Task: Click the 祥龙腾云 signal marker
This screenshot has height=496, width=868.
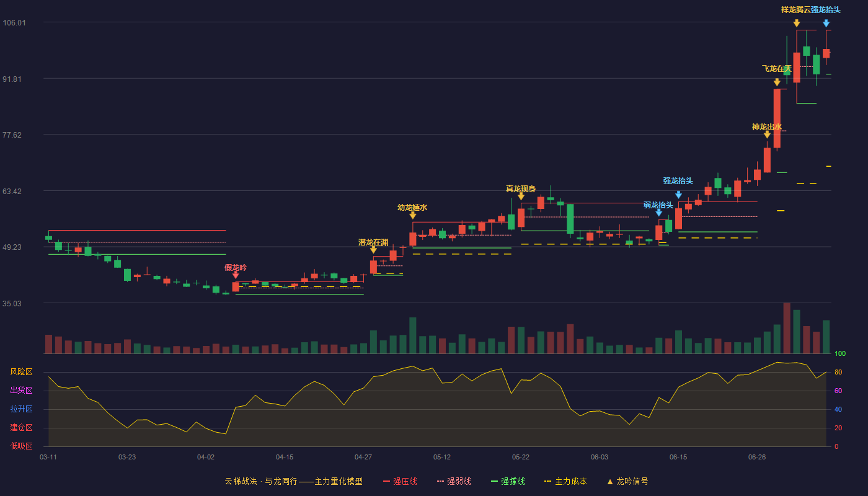Action: tap(797, 24)
